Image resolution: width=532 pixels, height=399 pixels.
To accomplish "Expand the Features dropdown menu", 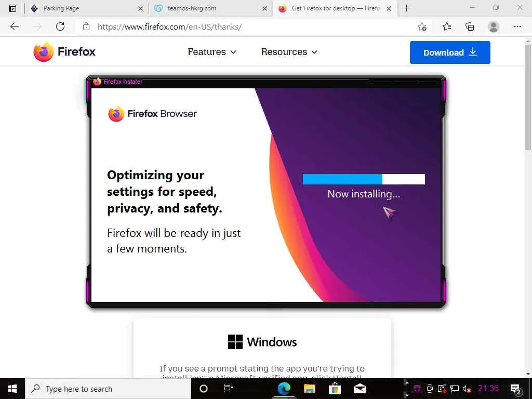I will [x=212, y=52].
